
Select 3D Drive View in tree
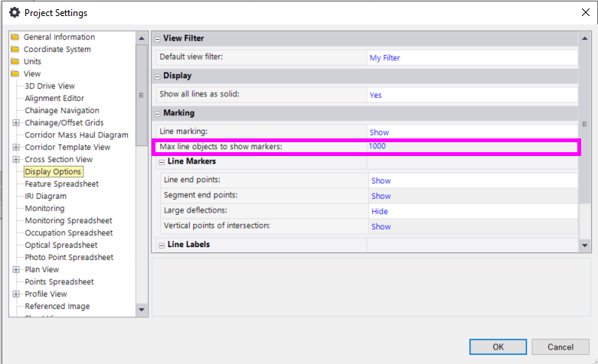(50, 86)
